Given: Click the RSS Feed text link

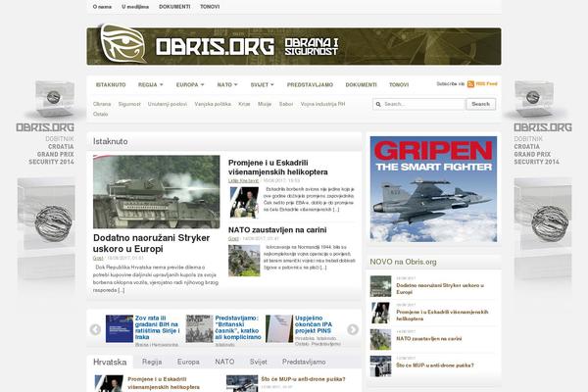Looking at the screenshot, I should (486, 84).
